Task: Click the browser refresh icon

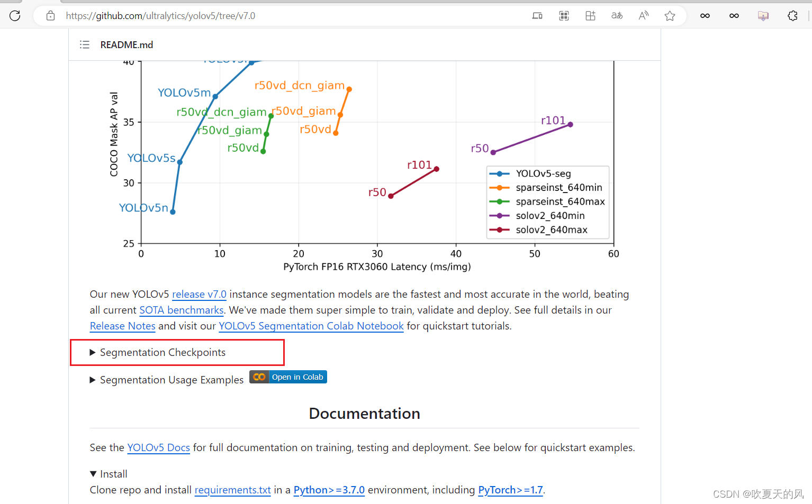Action: [x=15, y=16]
